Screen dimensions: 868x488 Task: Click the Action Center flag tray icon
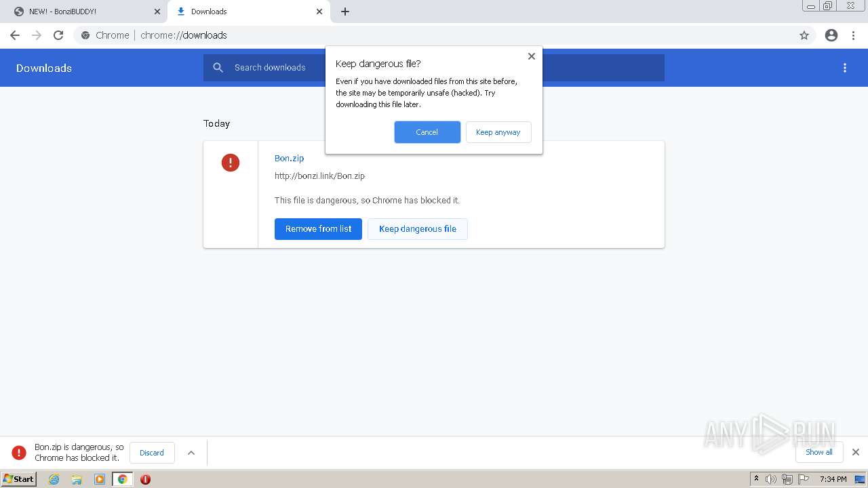[x=804, y=479]
